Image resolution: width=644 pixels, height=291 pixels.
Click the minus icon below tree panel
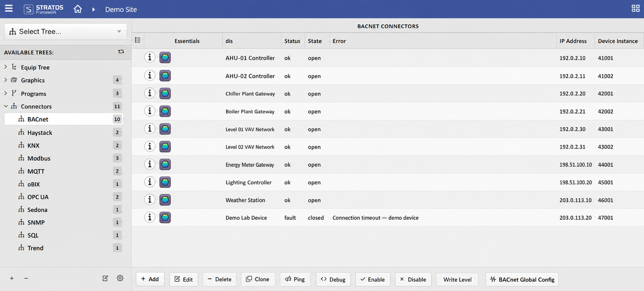click(26, 278)
